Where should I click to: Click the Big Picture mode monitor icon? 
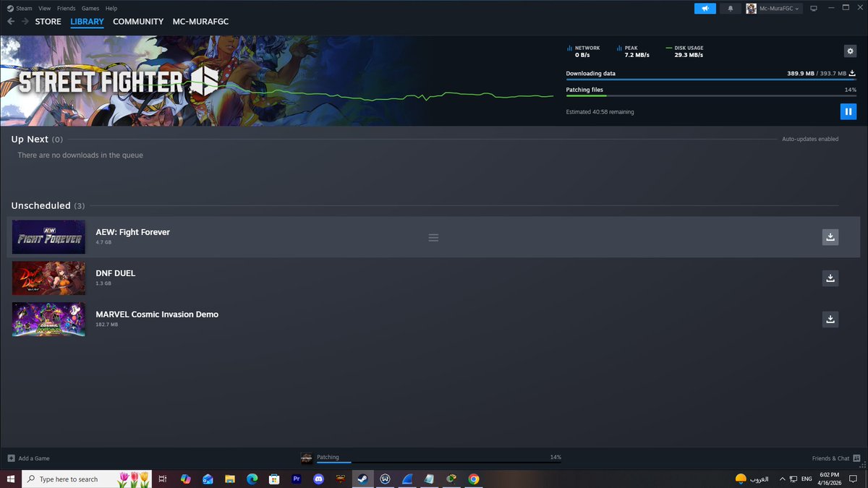(814, 8)
